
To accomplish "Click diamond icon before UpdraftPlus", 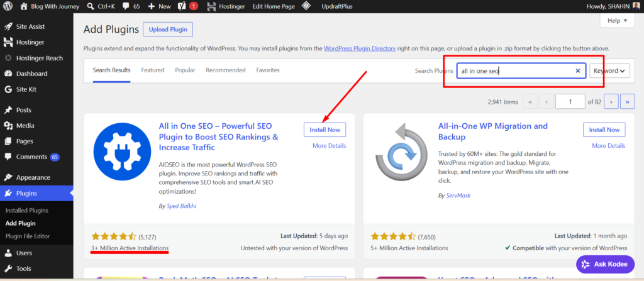I will coord(306,6).
